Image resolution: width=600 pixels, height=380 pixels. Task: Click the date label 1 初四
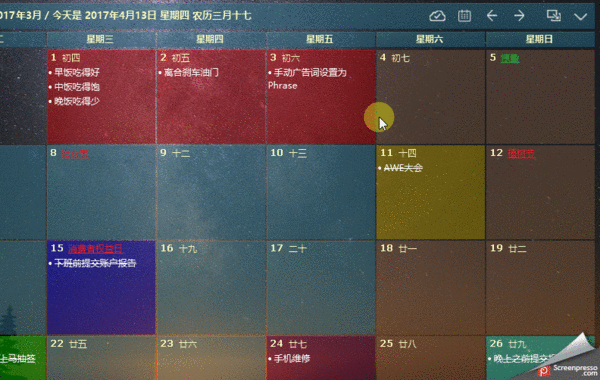(65, 58)
